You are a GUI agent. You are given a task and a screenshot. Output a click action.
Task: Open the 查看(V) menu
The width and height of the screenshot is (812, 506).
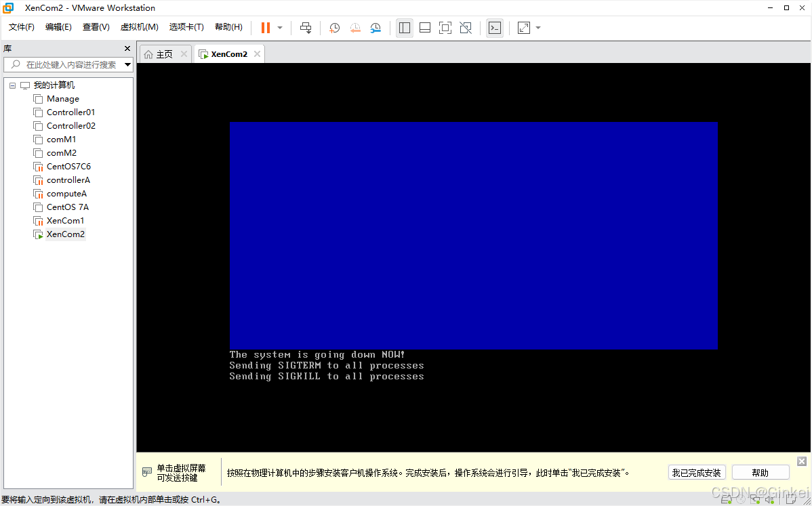96,27
